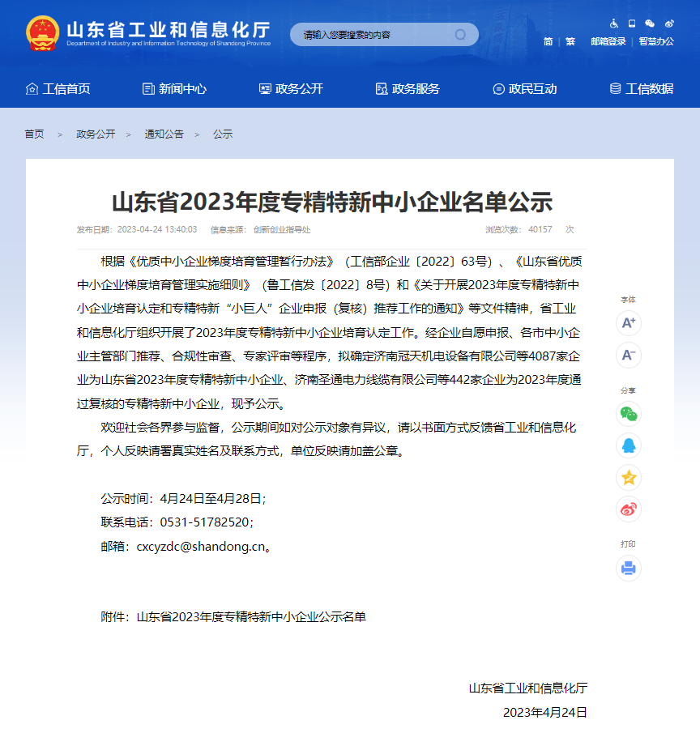The width and height of the screenshot is (700, 733).
Task: Click the closing date 2023年4月24日
Action: [544, 712]
